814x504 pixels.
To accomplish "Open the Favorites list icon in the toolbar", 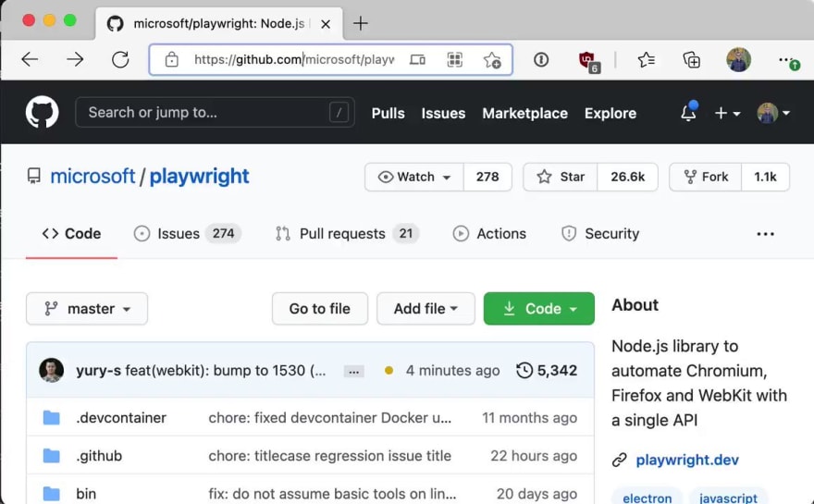I will tap(647, 60).
